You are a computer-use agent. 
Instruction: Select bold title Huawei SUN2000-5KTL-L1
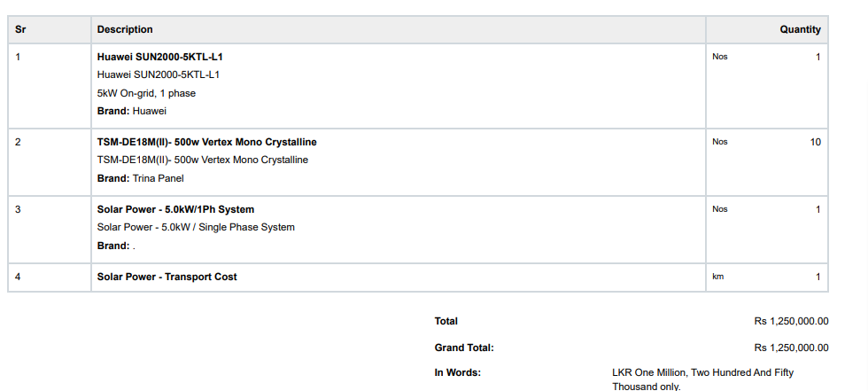[160, 57]
